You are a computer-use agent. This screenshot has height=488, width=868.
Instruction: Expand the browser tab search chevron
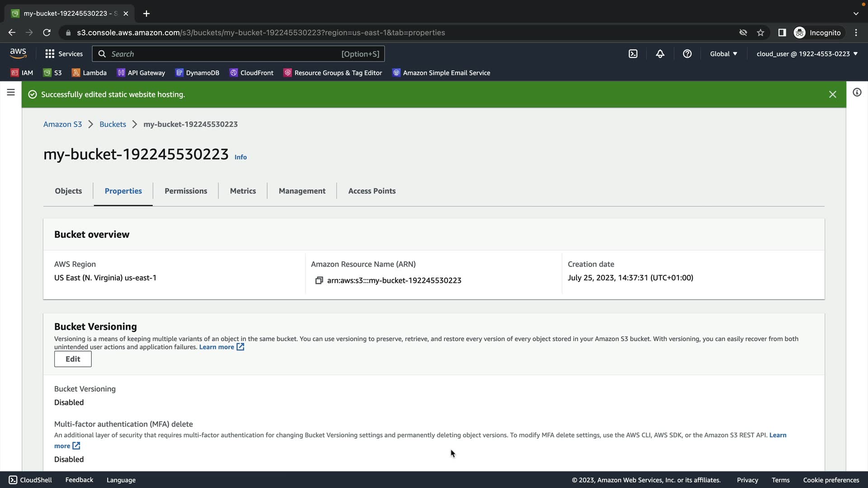tap(855, 14)
